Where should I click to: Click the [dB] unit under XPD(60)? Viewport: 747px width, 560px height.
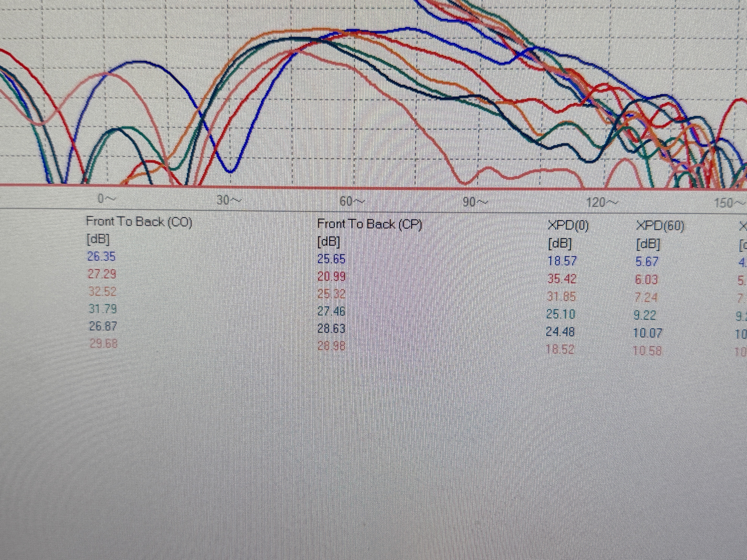[x=648, y=244]
